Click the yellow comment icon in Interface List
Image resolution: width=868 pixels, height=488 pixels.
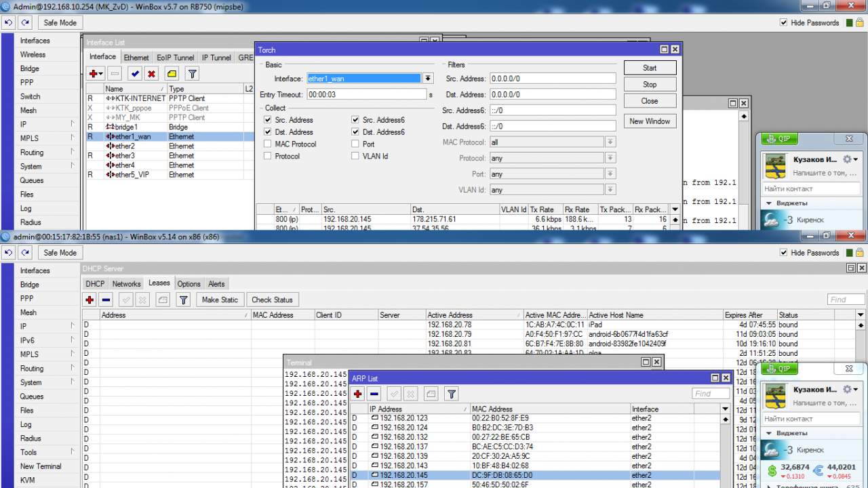(172, 74)
